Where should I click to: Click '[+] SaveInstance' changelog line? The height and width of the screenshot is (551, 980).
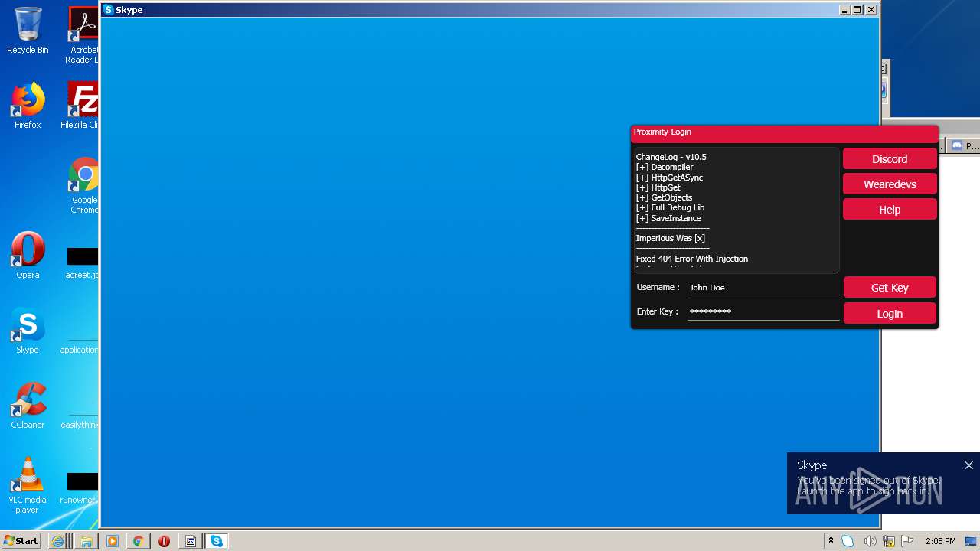point(668,218)
